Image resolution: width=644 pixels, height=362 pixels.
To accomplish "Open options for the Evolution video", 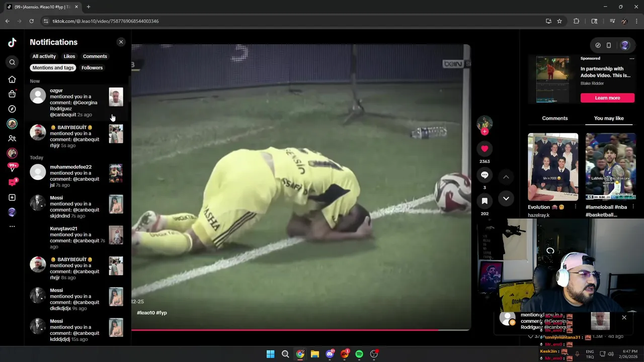I will pyautogui.click(x=576, y=207).
